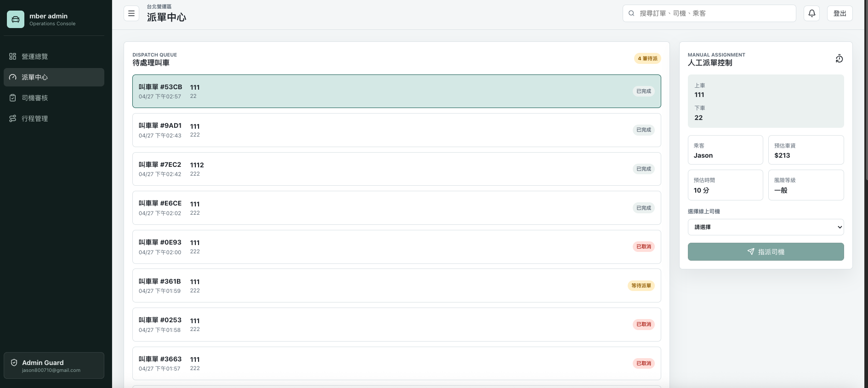Click the mber admin car logo icon
This screenshot has height=388, width=868.
click(16, 19)
